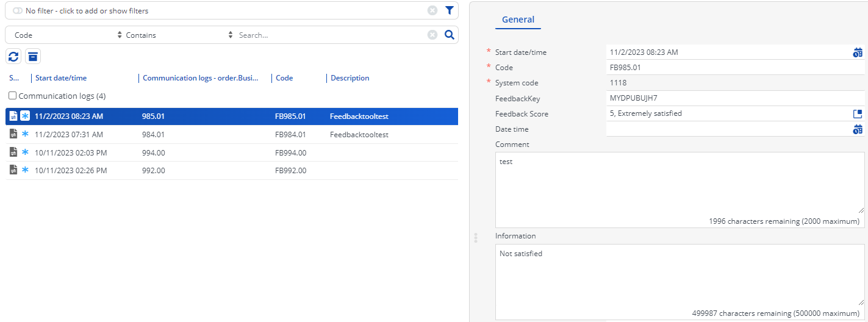Click asterisk icon on the 984.01 row
868x322 pixels.
point(25,134)
